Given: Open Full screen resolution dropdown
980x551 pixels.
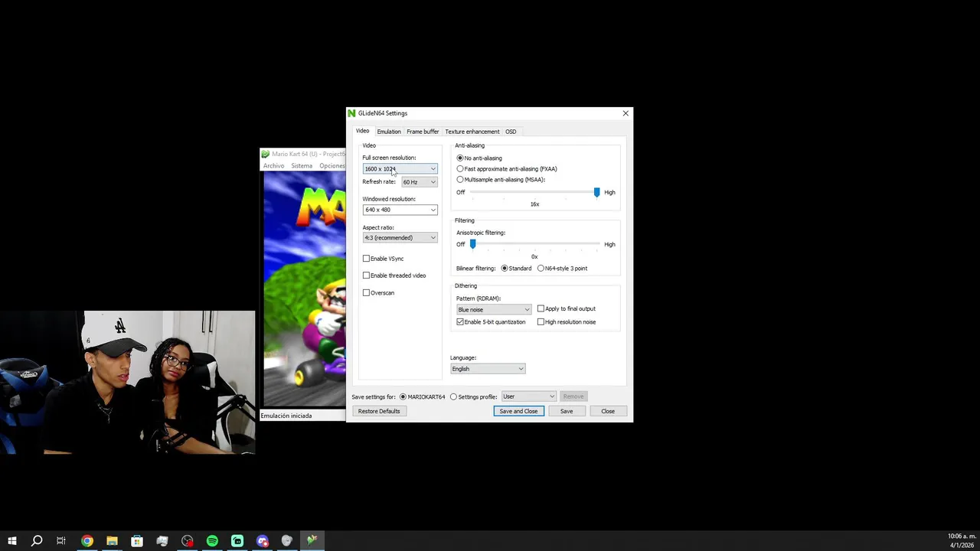Looking at the screenshot, I should click(400, 169).
